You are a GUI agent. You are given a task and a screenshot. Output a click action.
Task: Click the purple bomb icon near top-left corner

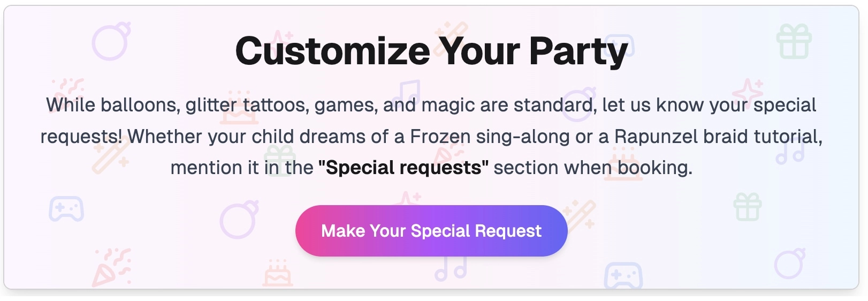[x=111, y=42]
